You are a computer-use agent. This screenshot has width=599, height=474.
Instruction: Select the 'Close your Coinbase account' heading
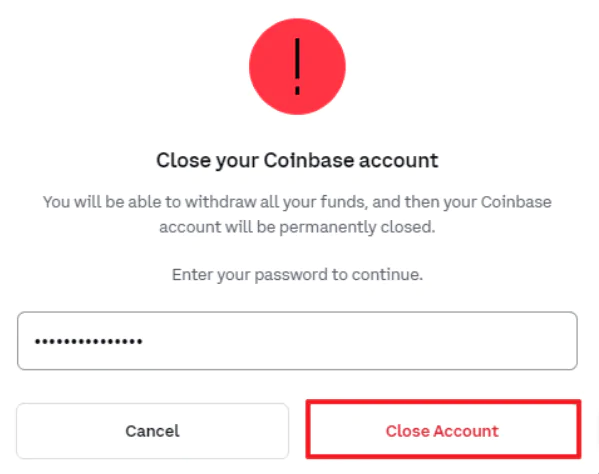tap(297, 160)
